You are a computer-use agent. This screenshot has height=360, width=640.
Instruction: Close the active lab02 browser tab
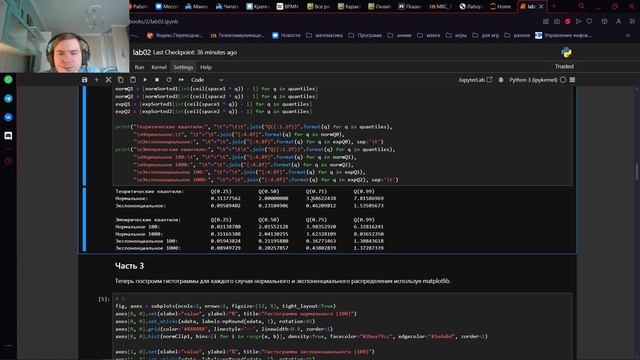[x=541, y=7]
